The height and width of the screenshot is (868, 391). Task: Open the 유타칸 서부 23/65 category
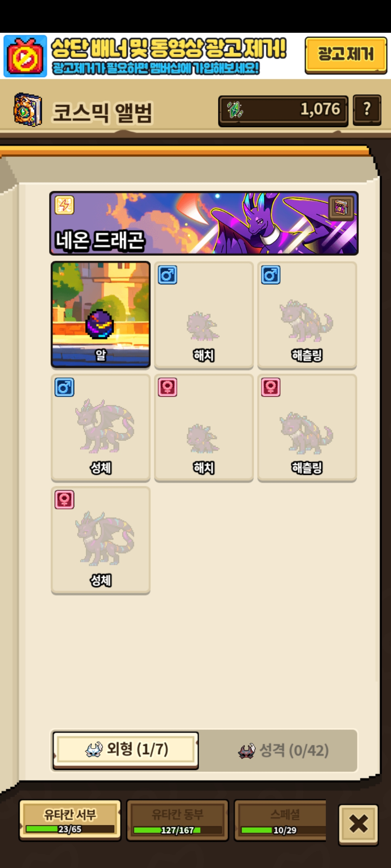[x=70, y=820]
